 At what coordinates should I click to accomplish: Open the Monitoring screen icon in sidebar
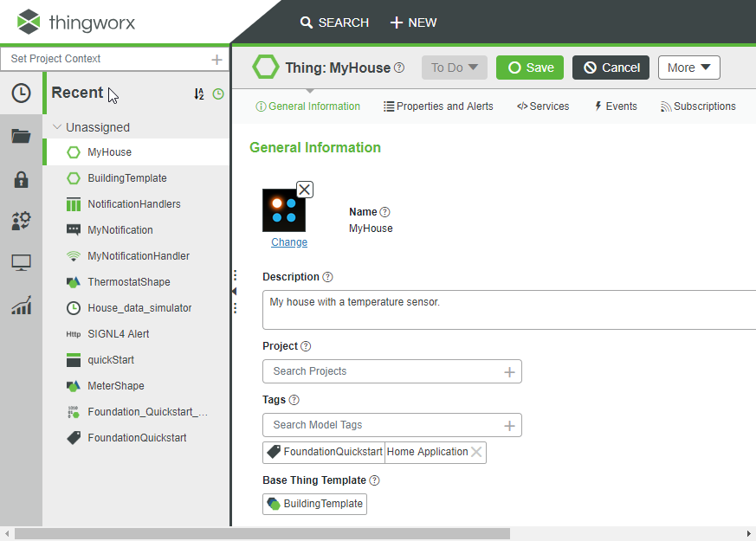pos(21,262)
